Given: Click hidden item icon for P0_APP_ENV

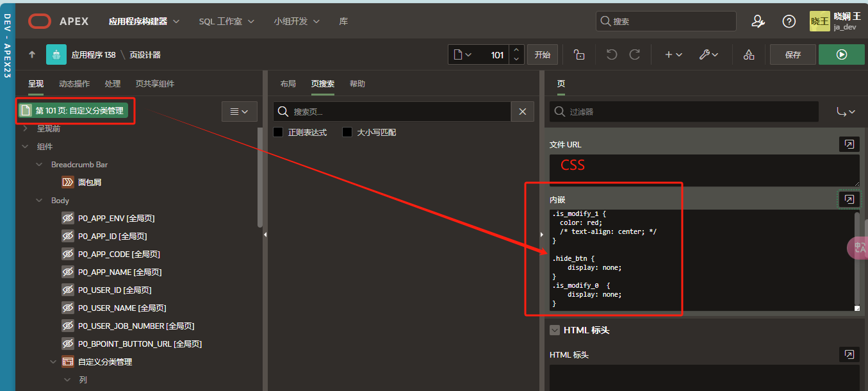Looking at the screenshot, I should 68,218.
